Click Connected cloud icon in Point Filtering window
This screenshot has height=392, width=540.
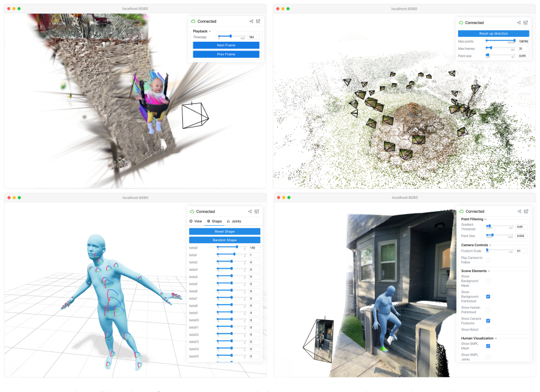[x=461, y=211]
